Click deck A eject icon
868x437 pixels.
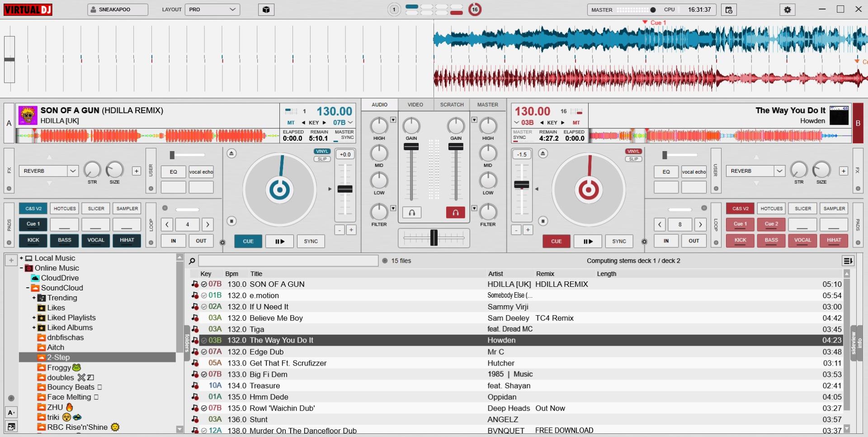[x=231, y=153]
